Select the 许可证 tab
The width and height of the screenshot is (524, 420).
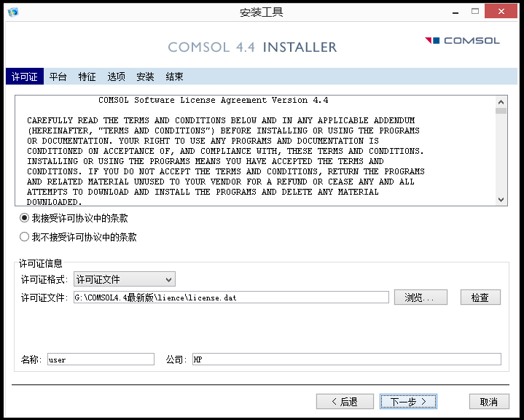pos(24,77)
